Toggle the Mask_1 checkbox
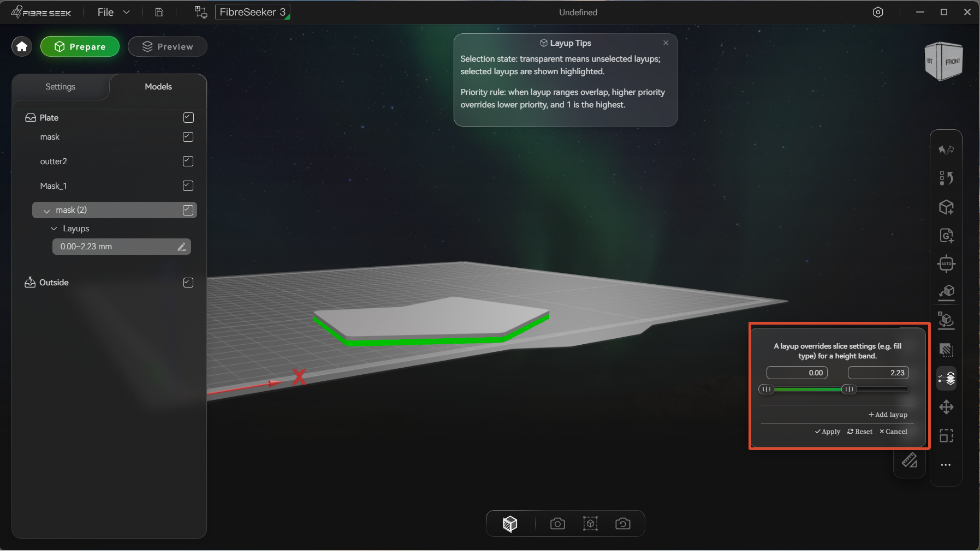980x551 pixels. pyautogui.click(x=188, y=185)
